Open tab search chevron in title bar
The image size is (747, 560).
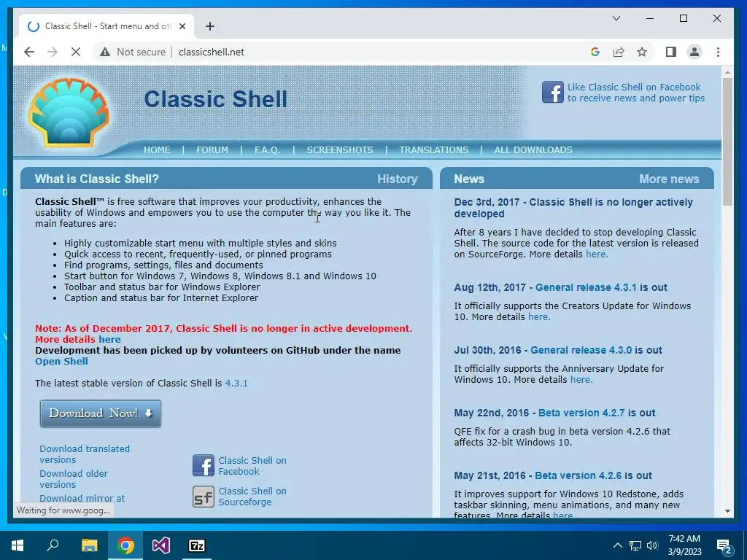(616, 18)
